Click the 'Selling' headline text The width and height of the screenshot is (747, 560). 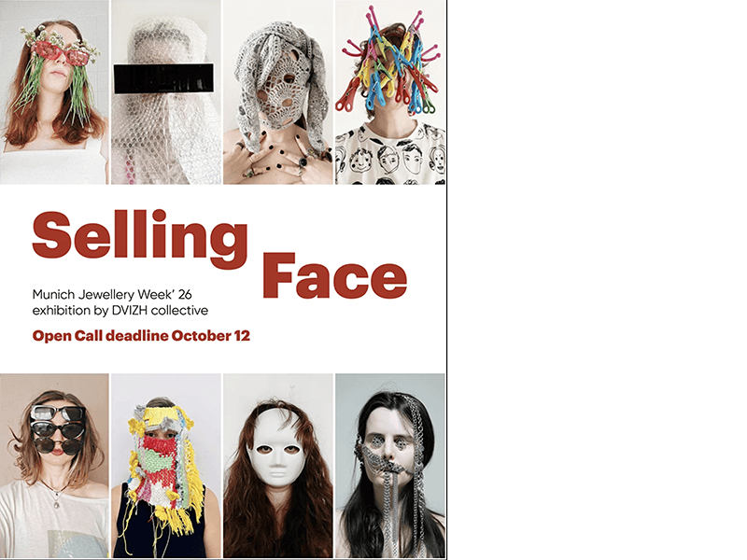pos(140,238)
